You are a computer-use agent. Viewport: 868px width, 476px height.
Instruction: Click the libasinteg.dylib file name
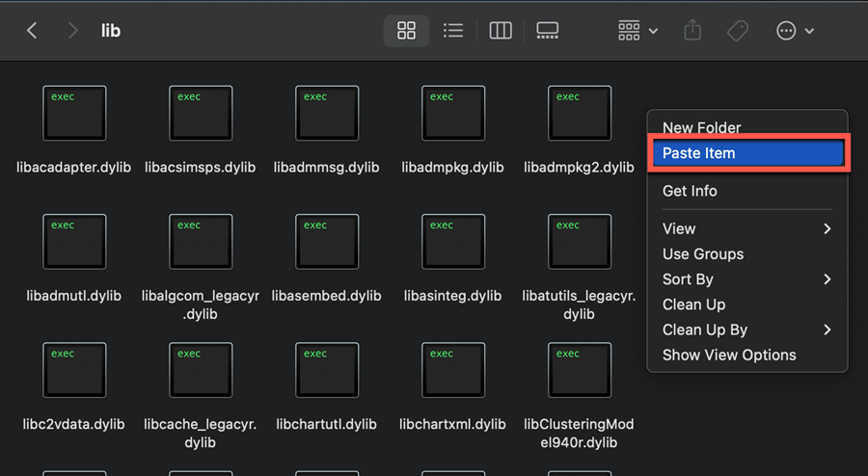pos(453,296)
